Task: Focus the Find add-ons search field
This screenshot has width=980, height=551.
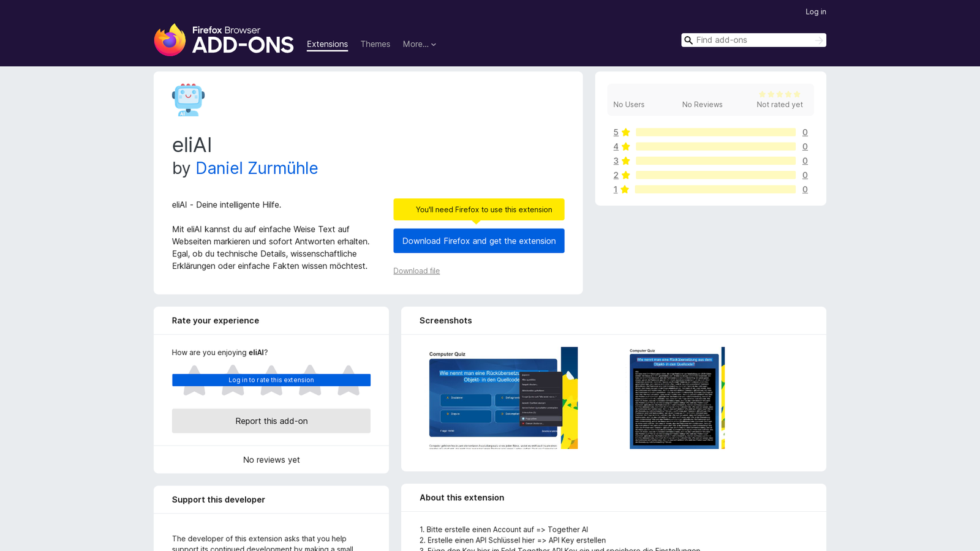Action: [x=753, y=40]
